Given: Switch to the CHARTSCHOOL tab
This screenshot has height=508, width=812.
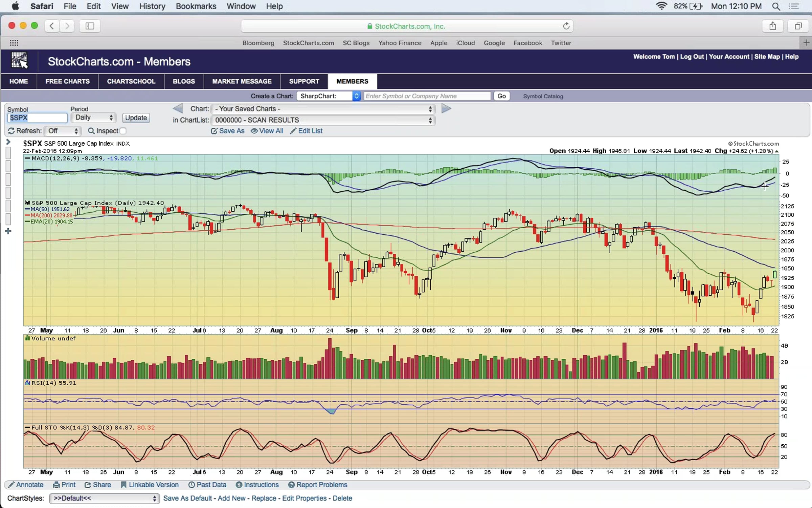Looking at the screenshot, I should 131,81.
